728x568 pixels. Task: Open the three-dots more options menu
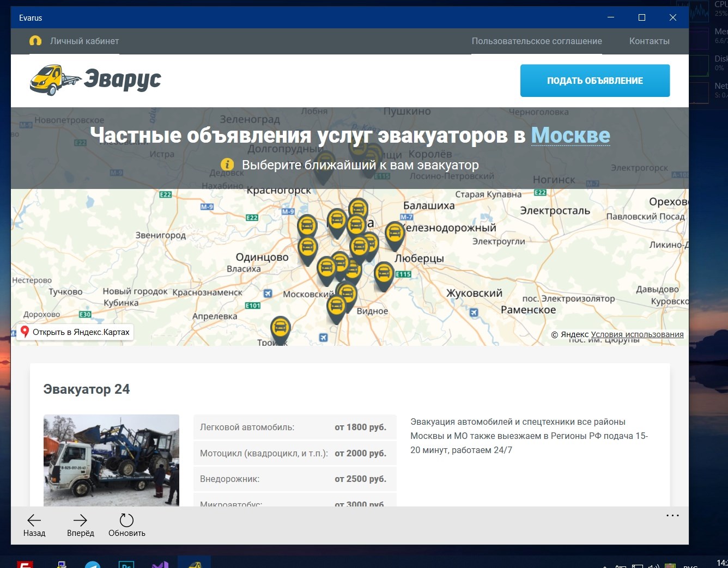(x=672, y=515)
